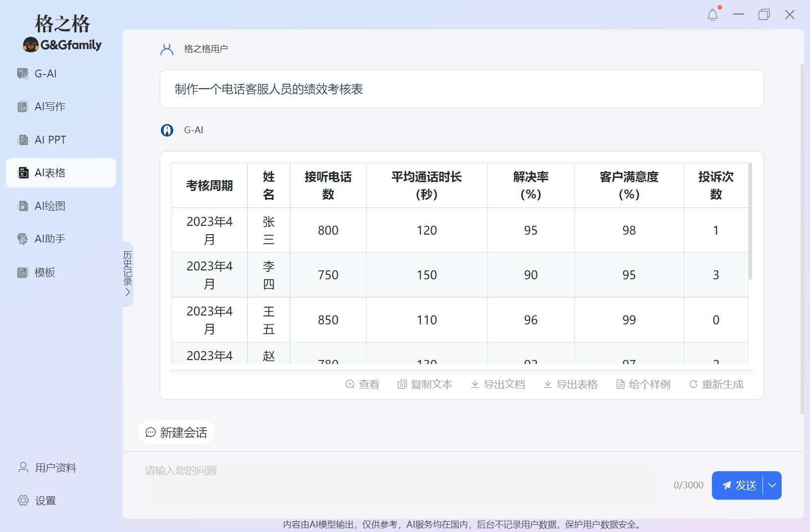
Task: Click the 查看 magnifier icon below the table
Action: (350, 384)
